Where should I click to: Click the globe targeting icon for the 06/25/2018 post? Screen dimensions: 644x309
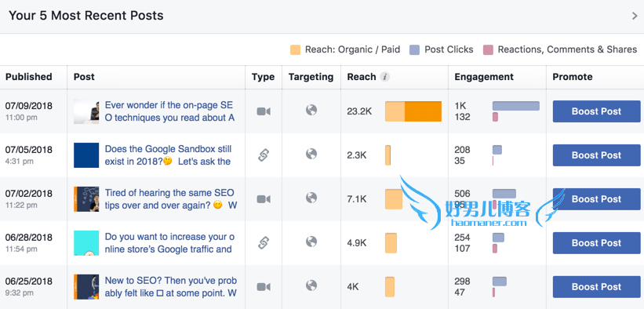[x=311, y=285]
